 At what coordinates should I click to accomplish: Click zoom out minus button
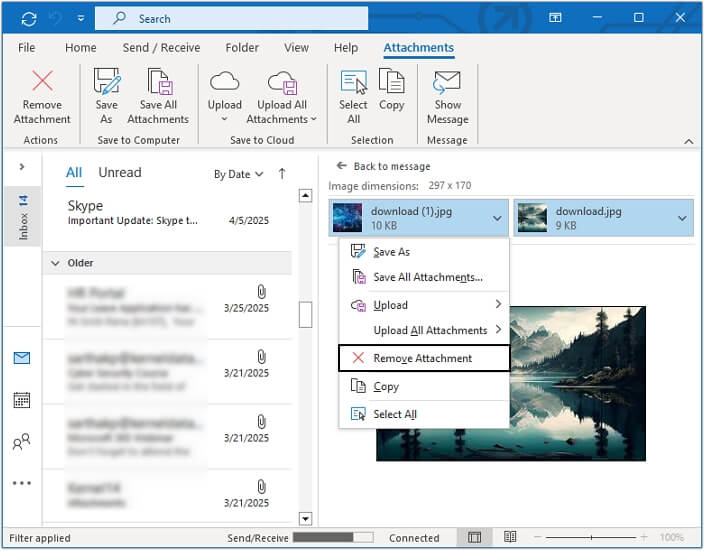click(538, 537)
